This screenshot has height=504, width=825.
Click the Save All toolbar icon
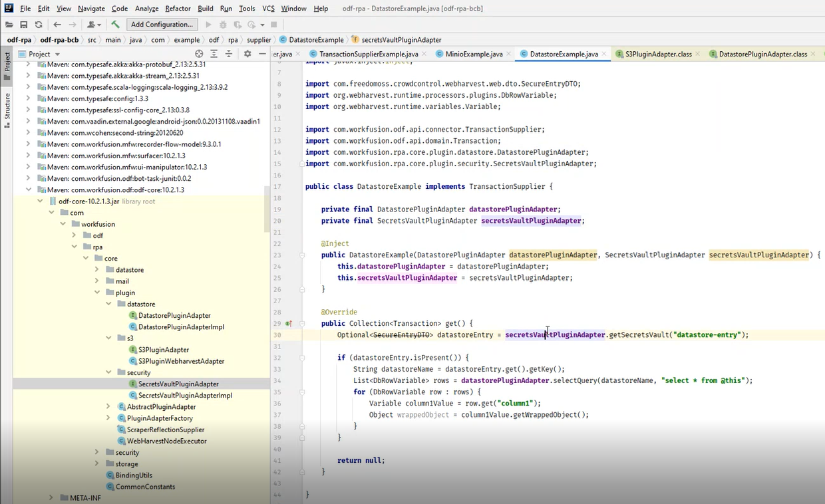pos(24,25)
